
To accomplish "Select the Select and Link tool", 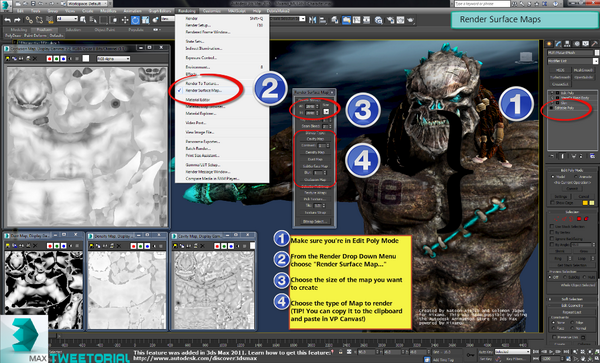I will click(x=29, y=20).
